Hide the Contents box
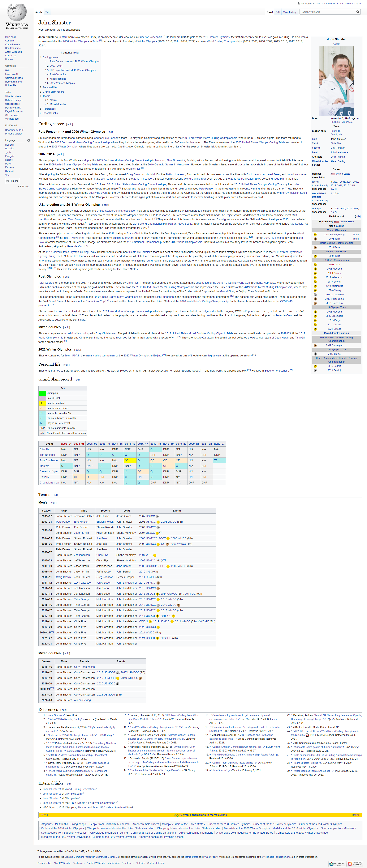The width and height of the screenshot is (367, 868). point(76,53)
